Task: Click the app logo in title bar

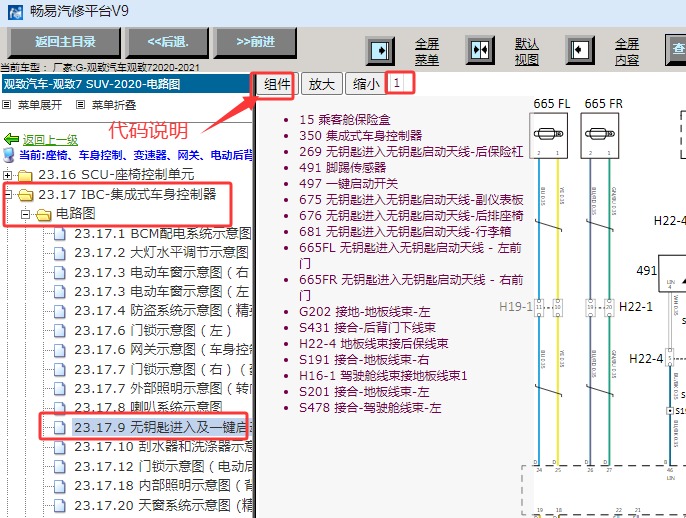Action: (15, 12)
